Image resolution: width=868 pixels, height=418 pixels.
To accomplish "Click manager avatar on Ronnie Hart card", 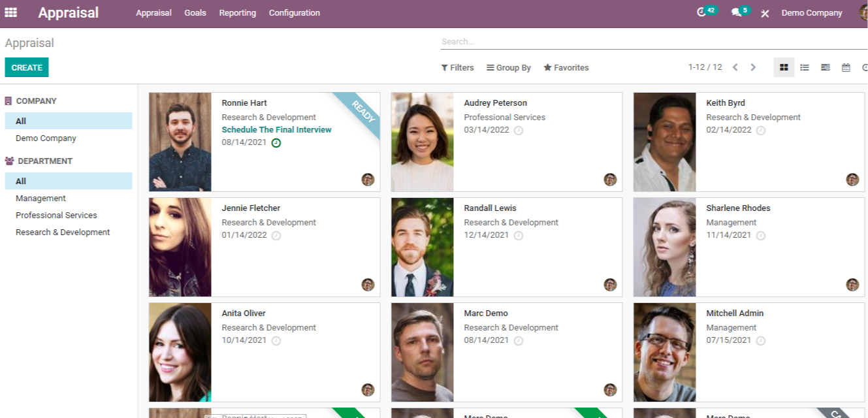I will click(x=368, y=180).
